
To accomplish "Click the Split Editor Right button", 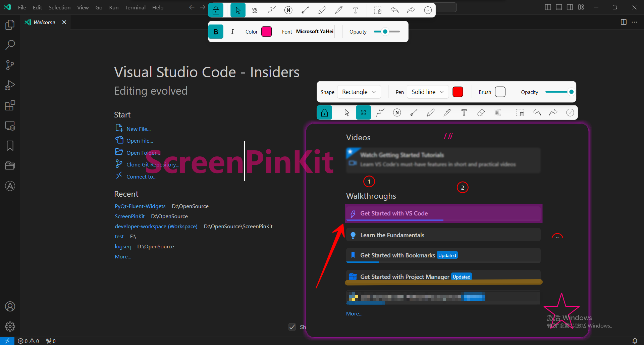I will (624, 22).
